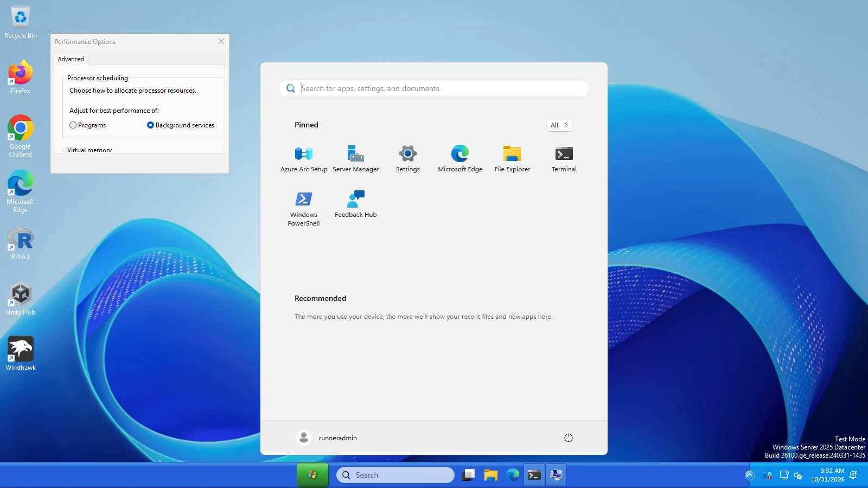Select the Microsoft Edge desktop shortcut
This screenshot has height=488, width=868.
pos(21,191)
